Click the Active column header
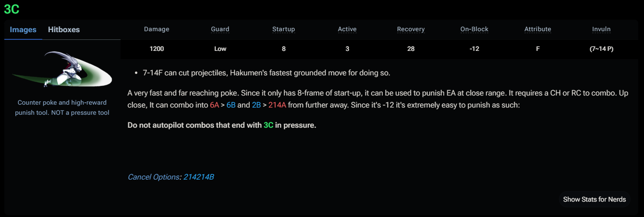 coord(347,29)
